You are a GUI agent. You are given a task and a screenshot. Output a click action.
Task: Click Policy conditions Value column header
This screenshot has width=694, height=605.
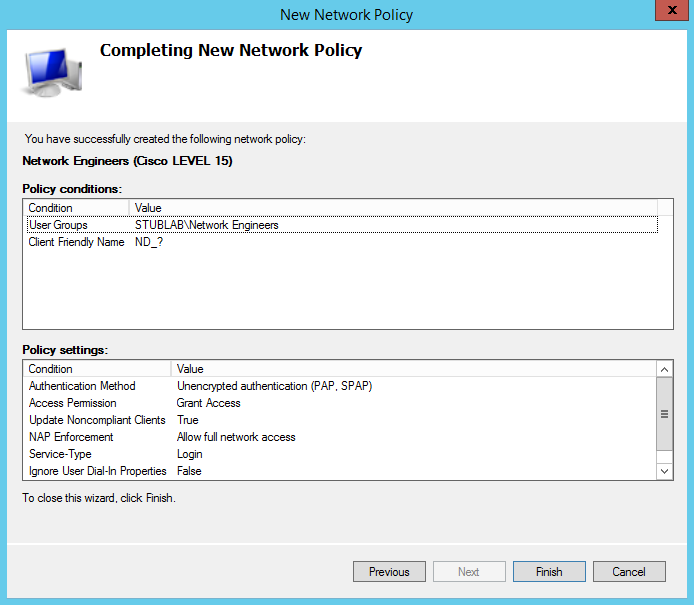point(393,208)
